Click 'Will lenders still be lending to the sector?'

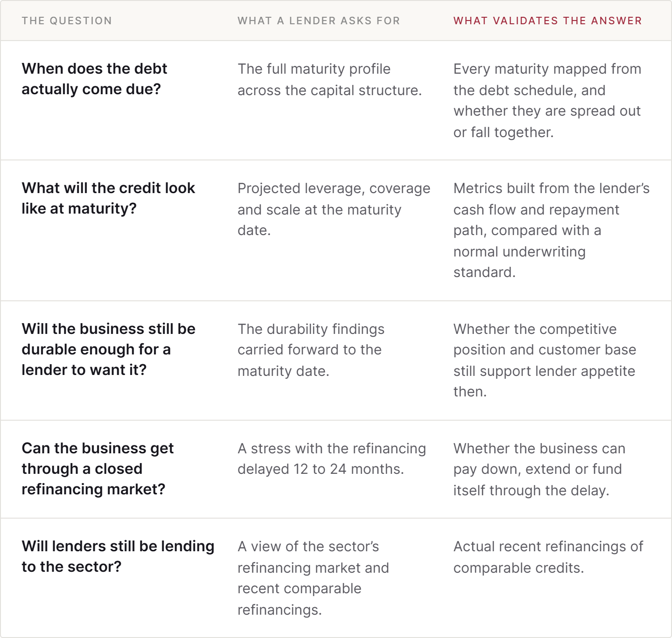pyautogui.click(x=118, y=556)
